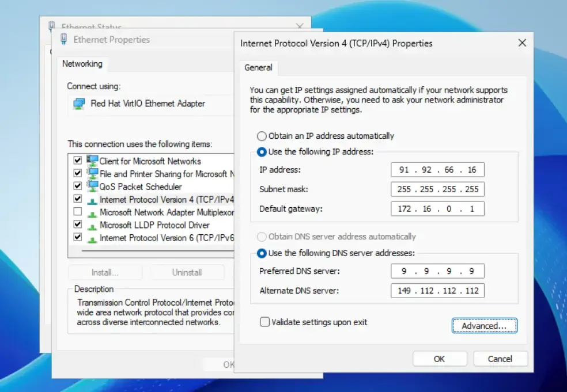
Task: Click the File and Printer Sharing icon
Action: click(x=92, y=173)
